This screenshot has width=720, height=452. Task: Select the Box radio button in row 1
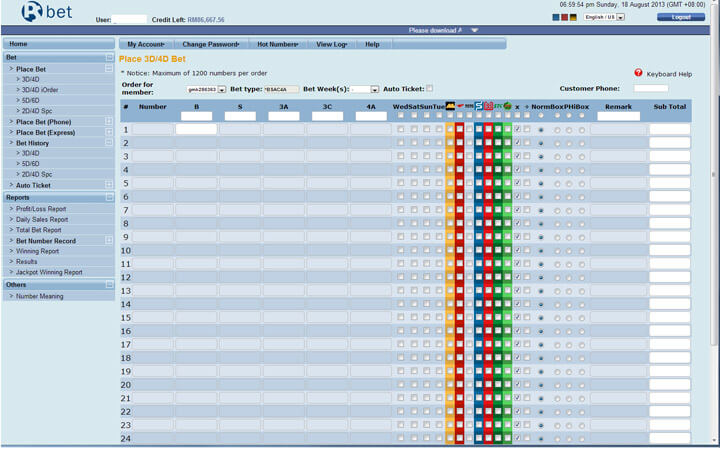pyautogui.click(x=557, y=129)
